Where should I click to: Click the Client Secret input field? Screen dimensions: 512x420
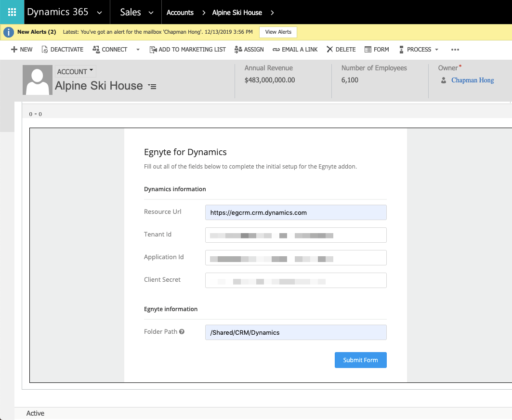[x=296, y=280]
